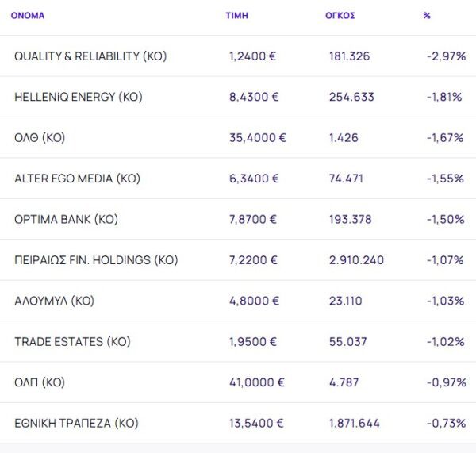This screenshot has width=476, height=453.
Task: Click the ΟΛΠ (ΚΟ) stock name
Action: coord(40,382)
